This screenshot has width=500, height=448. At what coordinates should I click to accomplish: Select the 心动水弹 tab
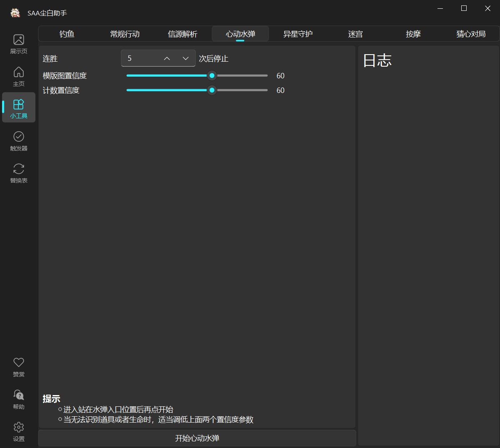pos(240,34)
